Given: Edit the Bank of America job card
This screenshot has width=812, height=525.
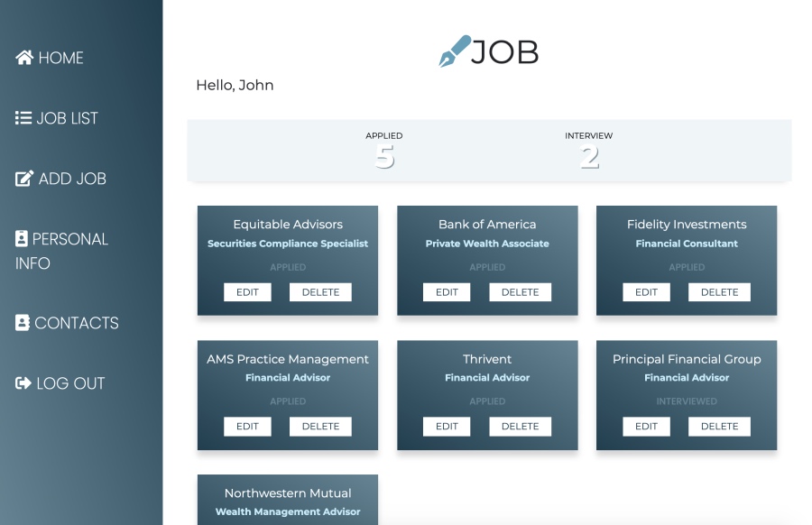Looking at the screenshot, I should (447, 291).
